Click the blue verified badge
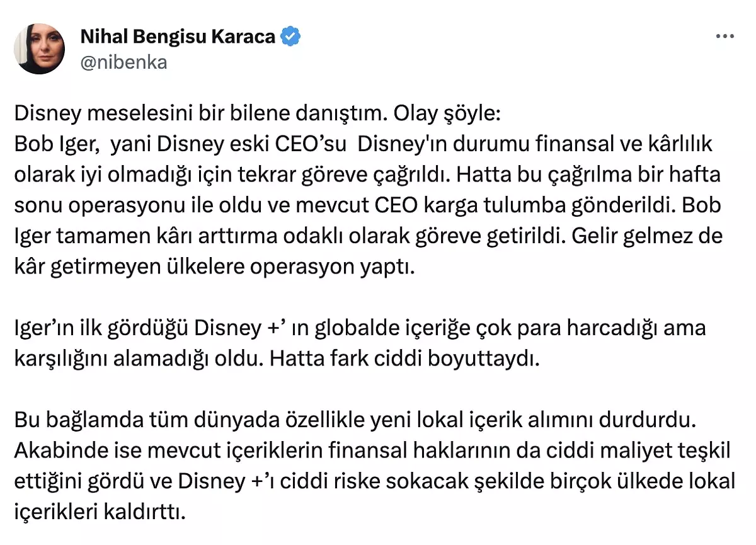This screenshot has width=756, height=545. (x=290, y=37)
